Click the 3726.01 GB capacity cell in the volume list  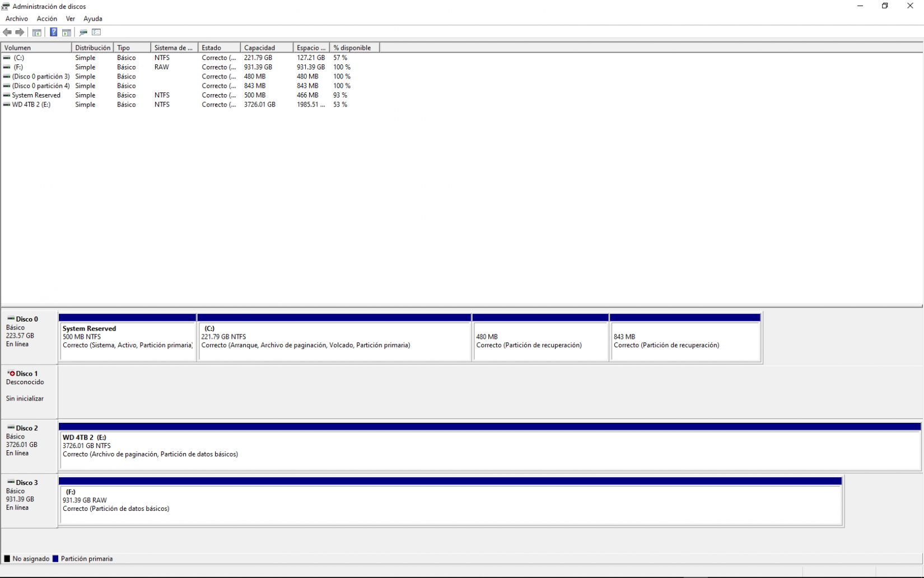260,105
